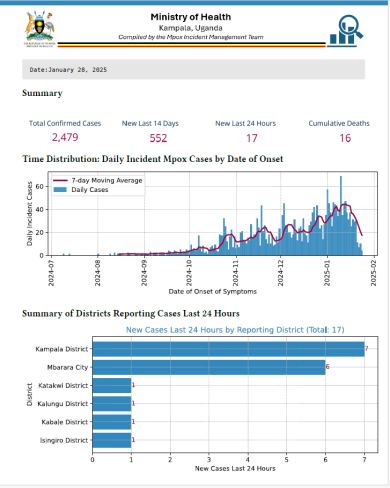Viewport: 390px width, 488px height.
Task: Click the 'Ministry of Health' title
Action: coord(191,17)
